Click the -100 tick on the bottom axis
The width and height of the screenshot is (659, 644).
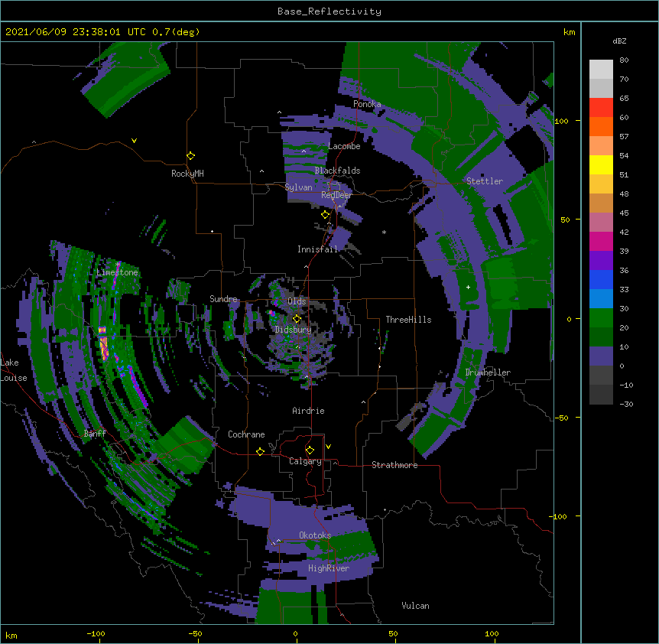click(96, 633)
